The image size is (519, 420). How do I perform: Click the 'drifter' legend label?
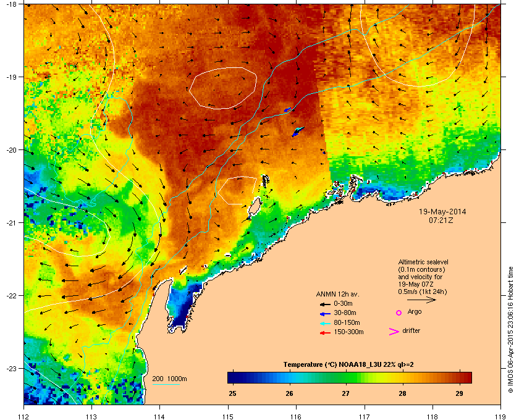(411, 330)
